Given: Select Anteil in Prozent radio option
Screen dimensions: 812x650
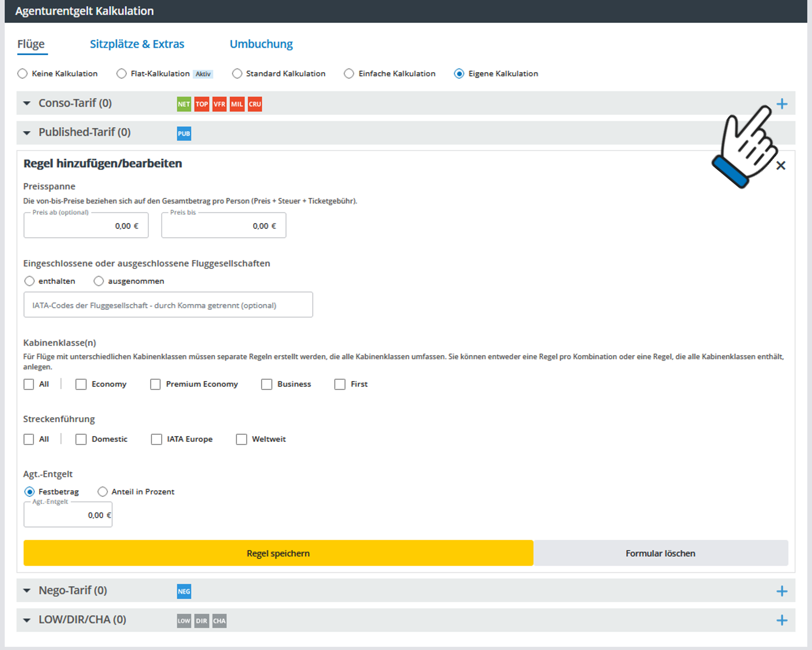Looking at the screenshot, I should [x=102, y=492].
